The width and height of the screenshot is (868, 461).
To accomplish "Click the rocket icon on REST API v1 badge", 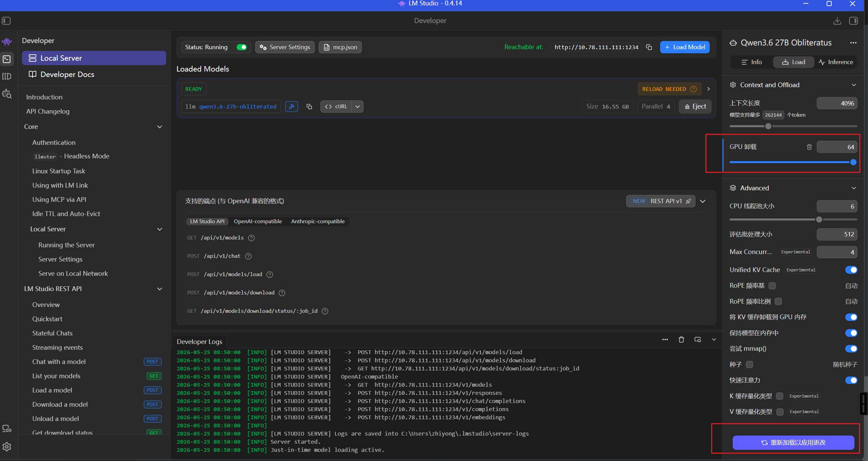I will [688, 201].
